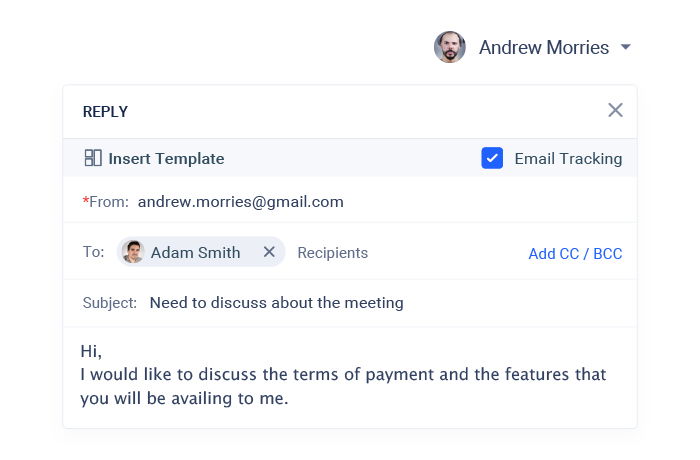Click the Subject: field label
The width and height of the screenshot is (700, 460).
(x=109, y=303)
